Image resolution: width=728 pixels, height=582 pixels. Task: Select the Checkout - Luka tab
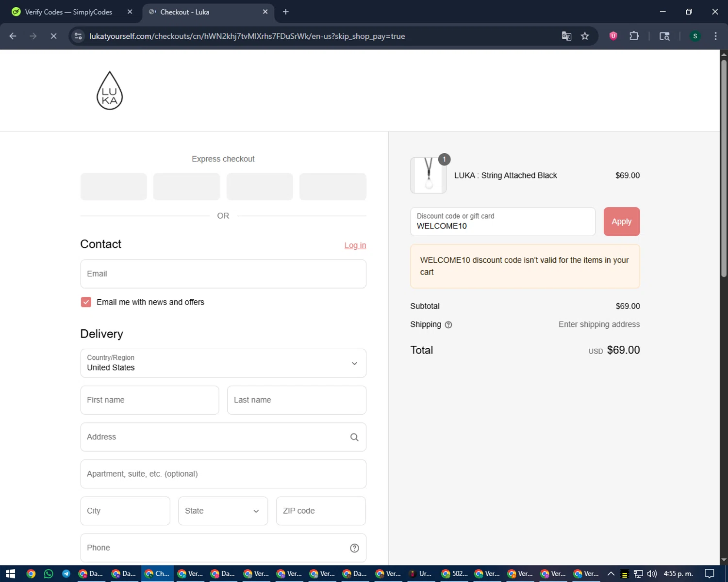pyautogui.click(x=209, y=12)
